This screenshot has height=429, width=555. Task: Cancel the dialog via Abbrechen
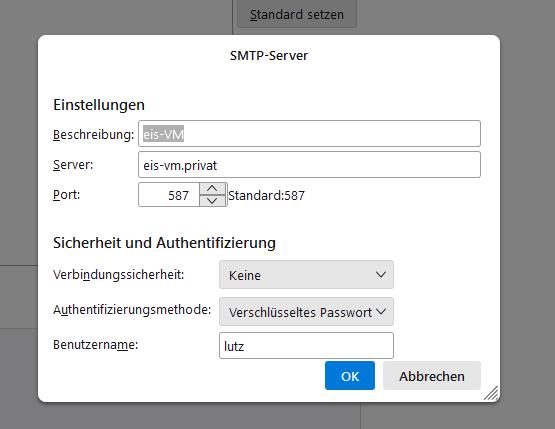click(x=432, y=376)
